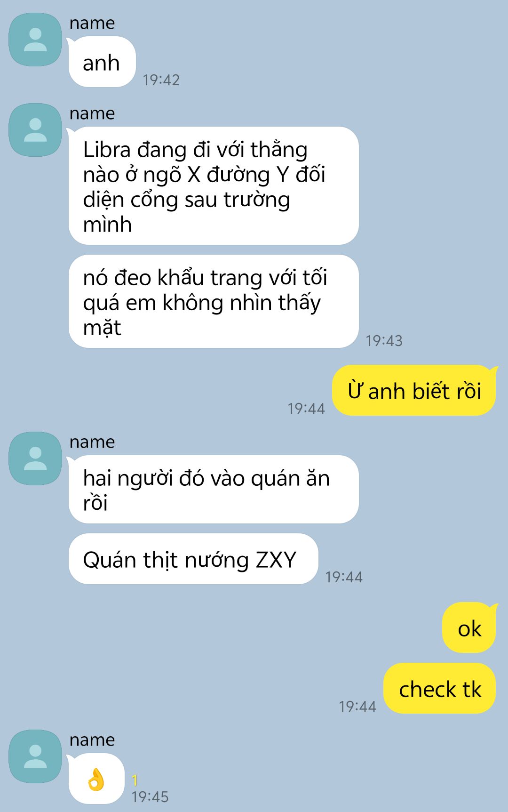Viewport: 508px width, 812px height.
Task: Open profile avatar beside 'hai người đó' message
Action: (x=35, y=458)
